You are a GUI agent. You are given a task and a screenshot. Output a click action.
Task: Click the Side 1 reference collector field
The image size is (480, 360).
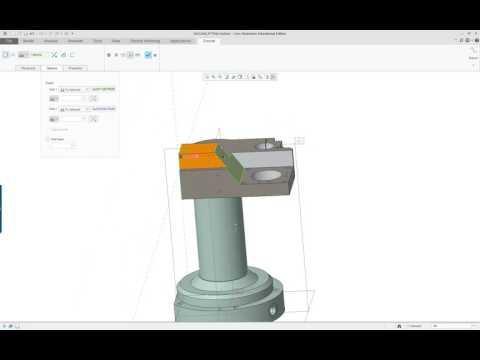(104, 89)
